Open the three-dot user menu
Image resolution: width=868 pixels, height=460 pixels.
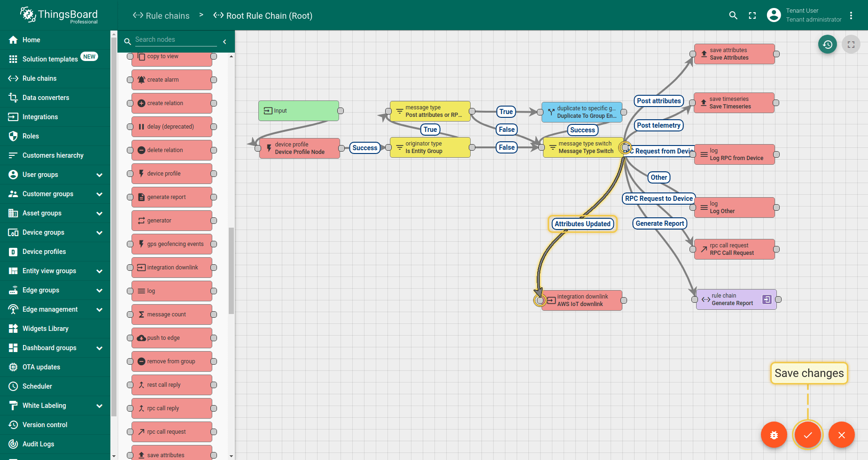click(x=851, y=15)
